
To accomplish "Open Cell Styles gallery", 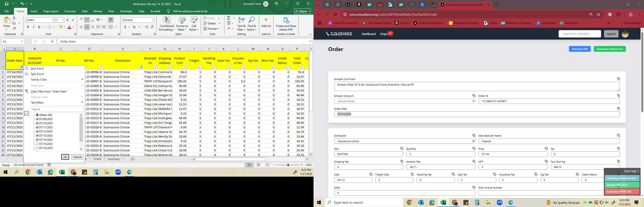I will coord(194,24).
